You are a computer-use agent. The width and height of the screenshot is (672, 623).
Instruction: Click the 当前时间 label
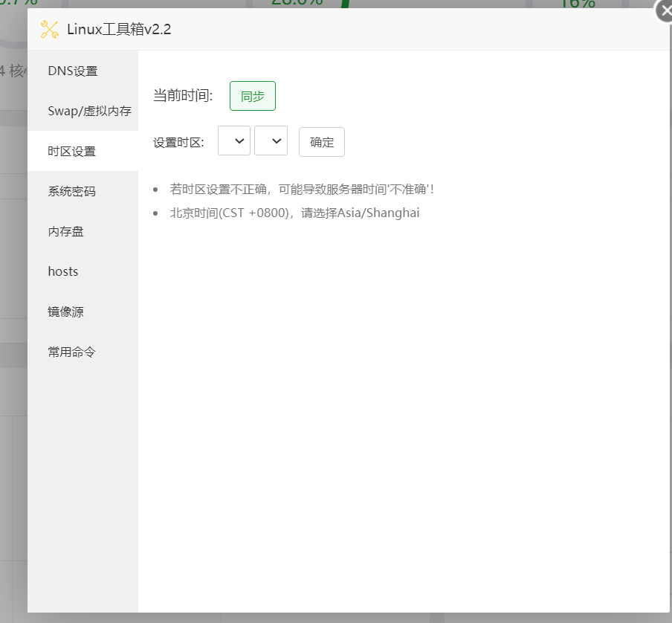[183, 96]
